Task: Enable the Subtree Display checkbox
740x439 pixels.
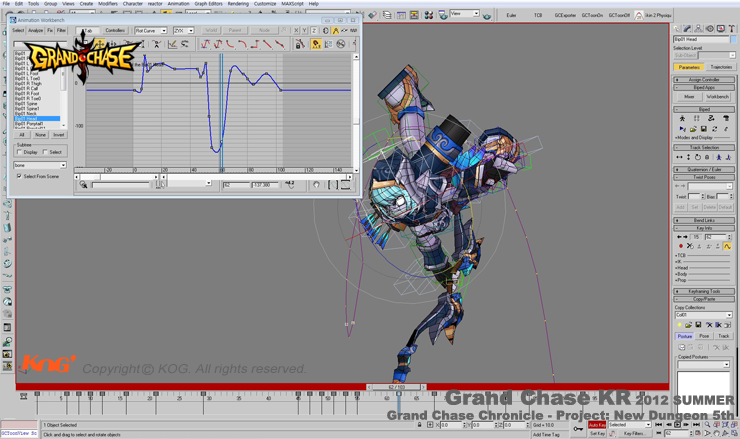Action: tap(20, 153)
